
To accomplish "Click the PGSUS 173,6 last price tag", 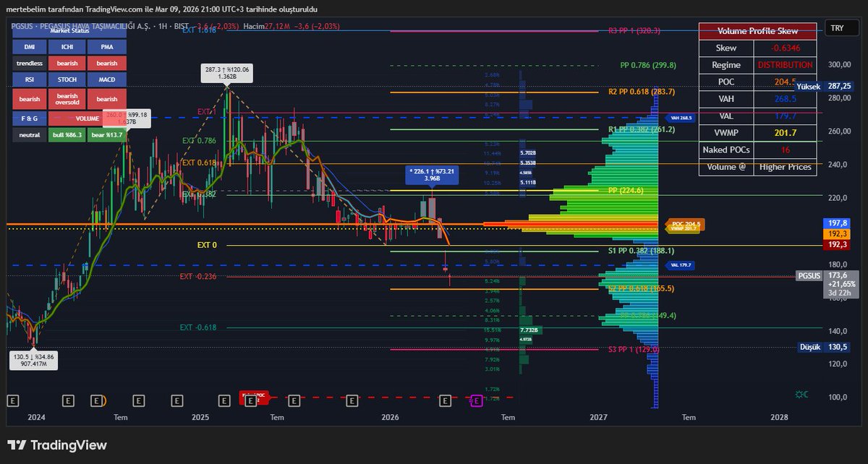I will coord(827,285).
